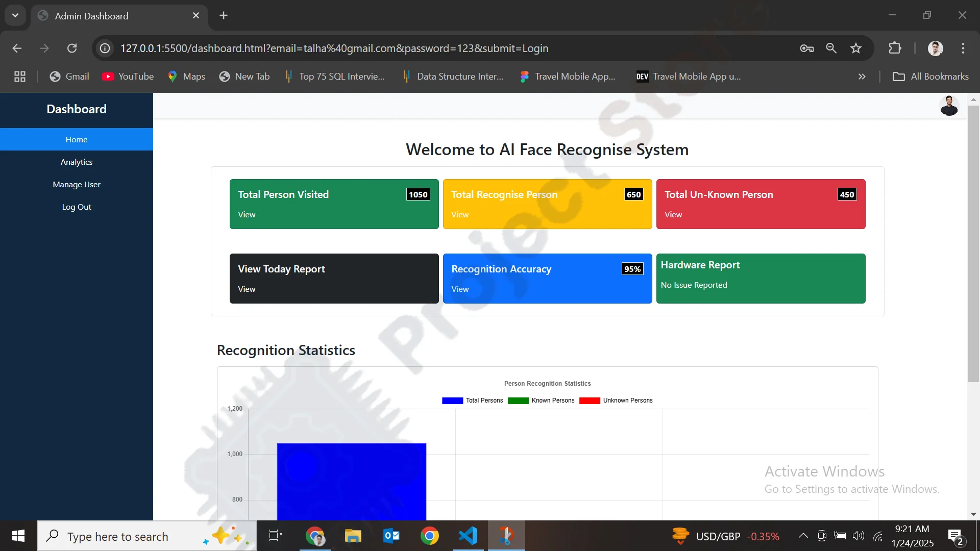Click the dashboard user avatar
The height and width of the screenshot is (551, 980).
tap(949, 106)
